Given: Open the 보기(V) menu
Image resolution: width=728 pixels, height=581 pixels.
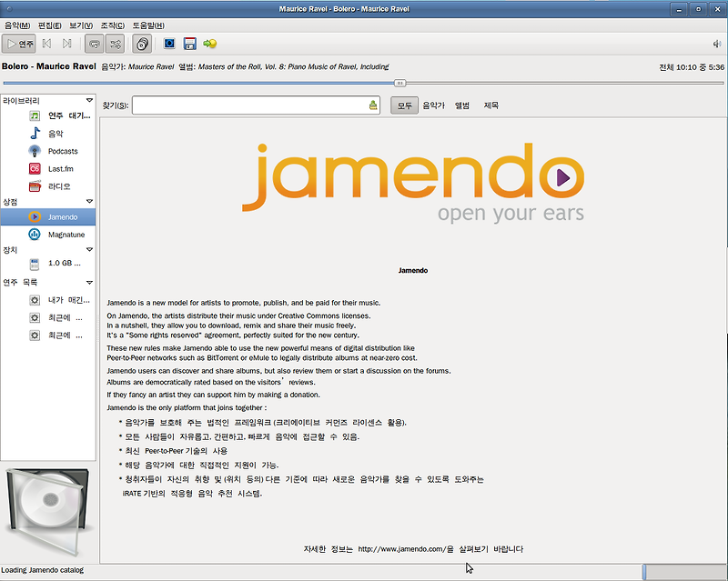Looking at the screenshot, I should tap(81, 25).
